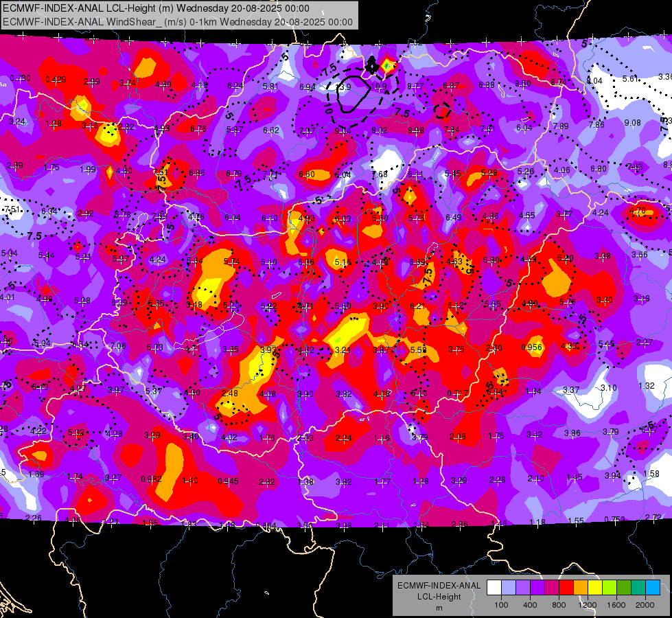The image size is (672, 618).
Task: Click the grid value '0.752'
Action: pyautogui.click(x=614, y=519)
